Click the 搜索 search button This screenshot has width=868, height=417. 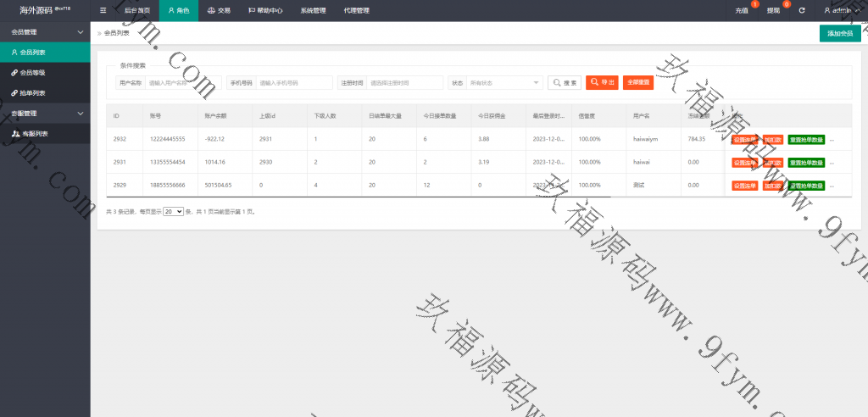point(565,82)
